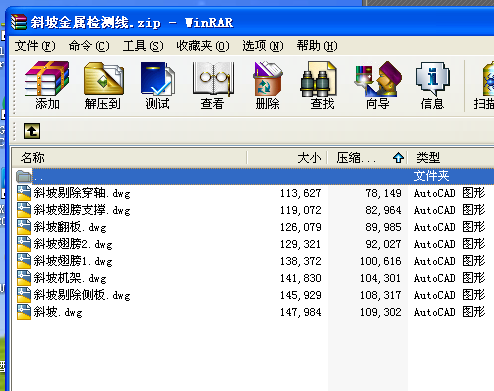Click packed size value 100,616
Image resolution: width=494 pixels, height=391 pixels.
381,261
